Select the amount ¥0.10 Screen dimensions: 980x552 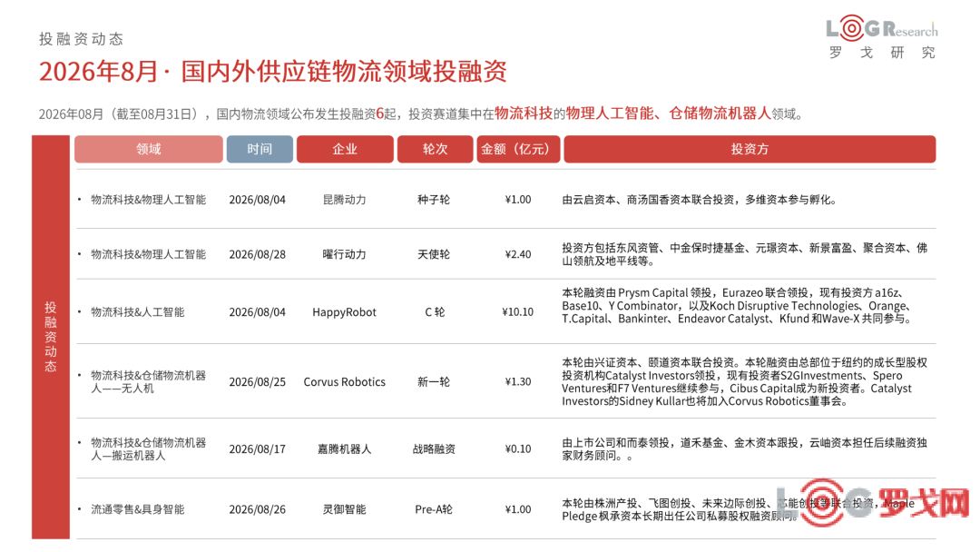pos(518,448)
